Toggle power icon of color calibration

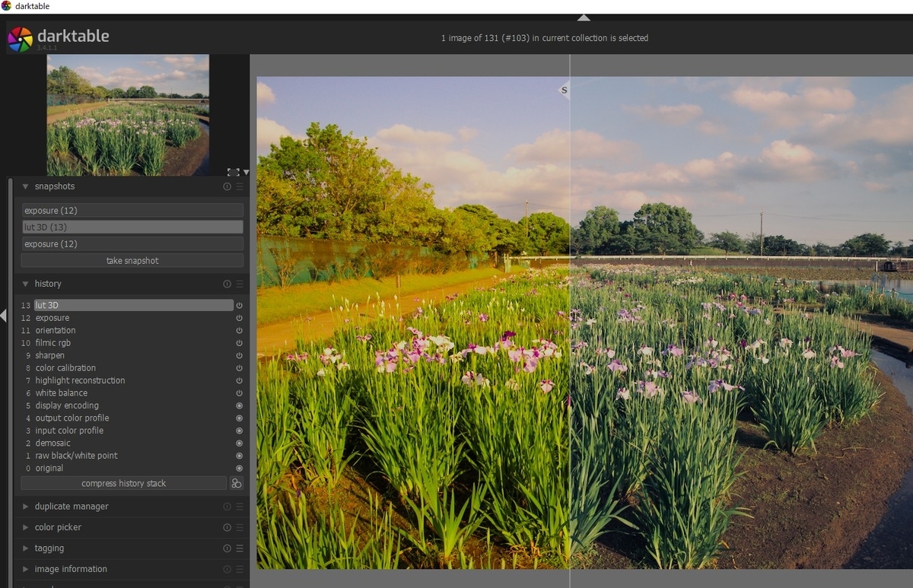(x=239, y=368)
